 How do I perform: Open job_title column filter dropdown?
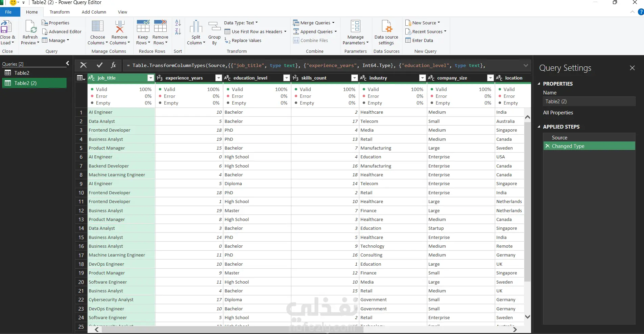(x=151, y=78)
